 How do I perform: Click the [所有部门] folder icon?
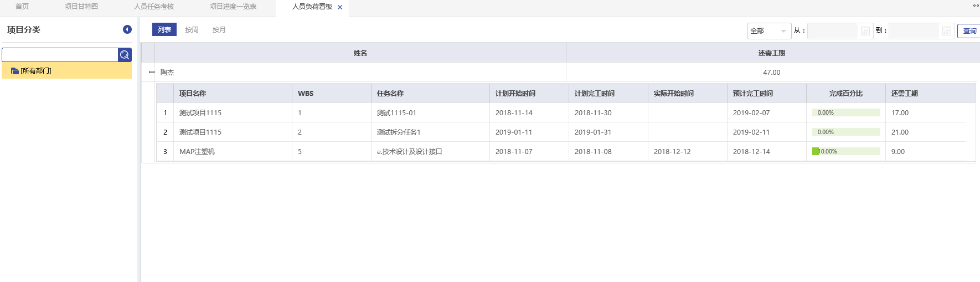pos(15,71)
